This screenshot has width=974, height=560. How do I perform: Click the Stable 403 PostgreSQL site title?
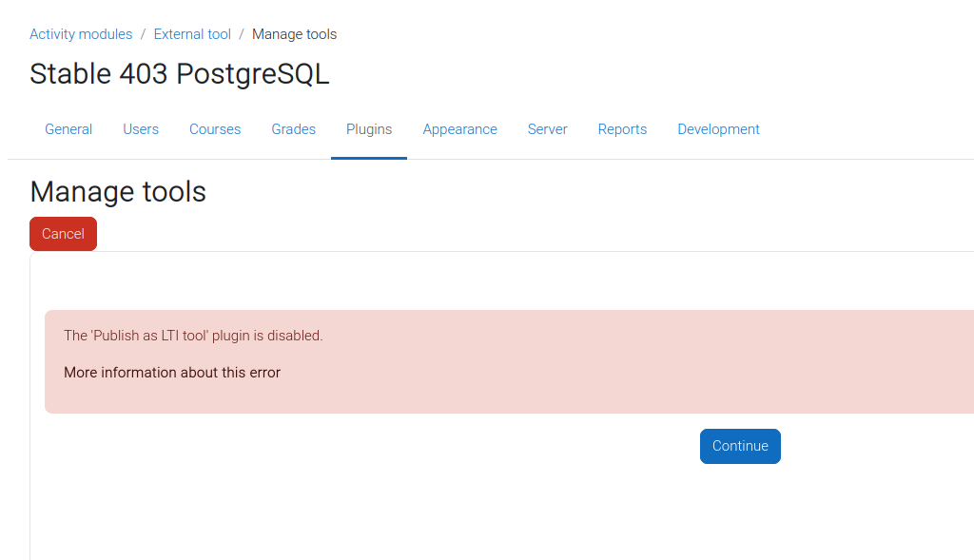[180, 74]
